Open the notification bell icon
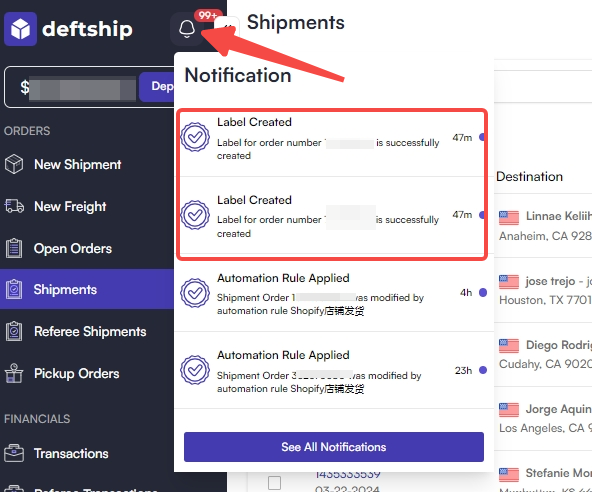Image resolution: width=592 pixels, height=492 pixels. tap(187, 29)
